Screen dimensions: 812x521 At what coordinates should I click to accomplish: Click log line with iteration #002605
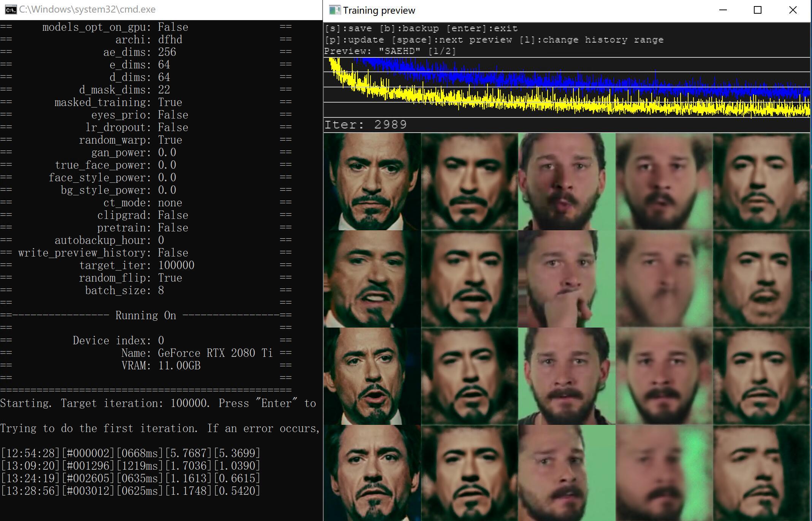130,478
